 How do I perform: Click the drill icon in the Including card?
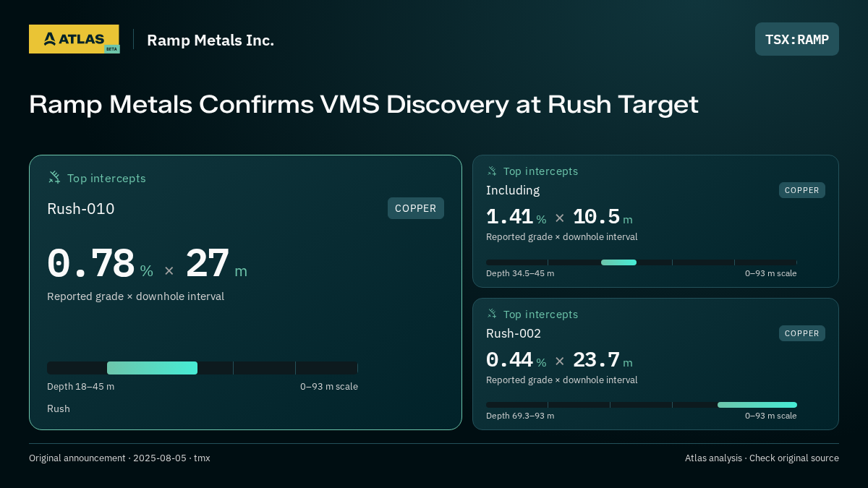click(492, 171)
